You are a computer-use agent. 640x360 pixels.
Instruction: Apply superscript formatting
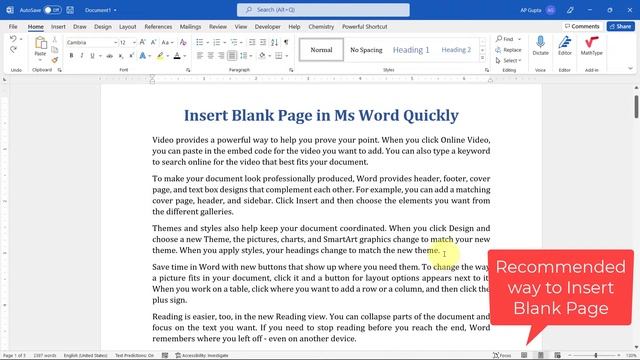coord(131,56)
